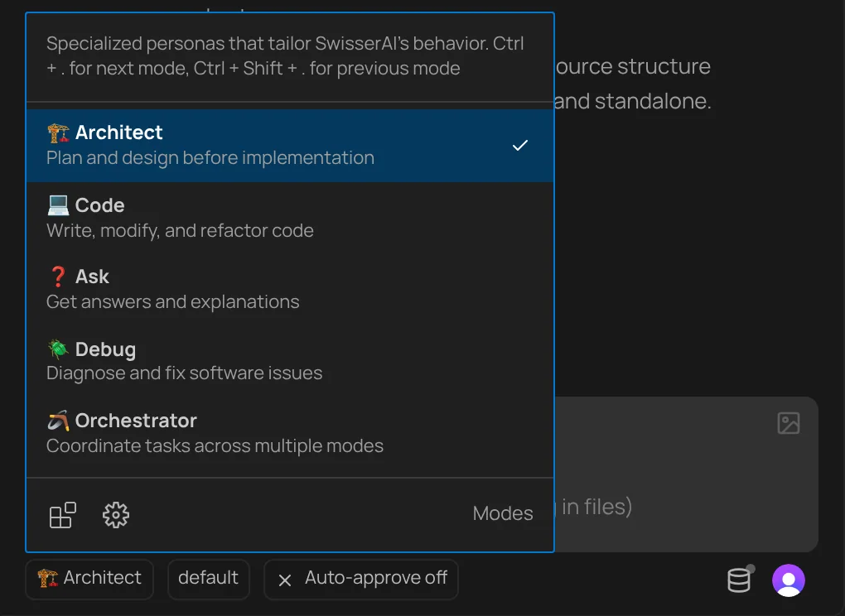Viewport: 845px width, 616px height.
Task: Pick the Orchestrator mode
Action: (290, 433)
